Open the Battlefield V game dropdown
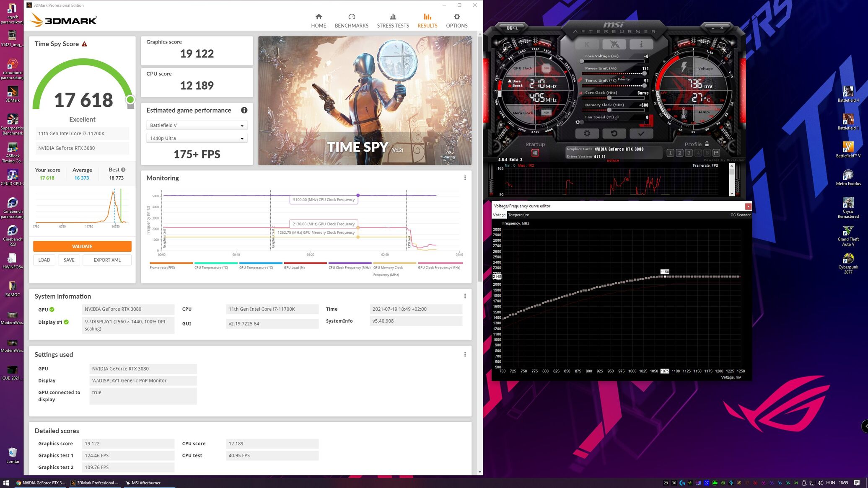 [197, 125]
